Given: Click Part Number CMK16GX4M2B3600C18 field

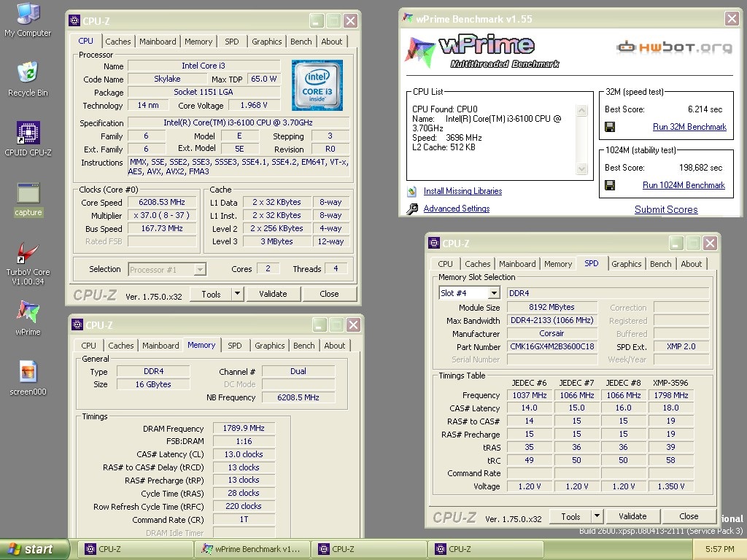Looking at the screenshot, I should [x=552, y=346].
